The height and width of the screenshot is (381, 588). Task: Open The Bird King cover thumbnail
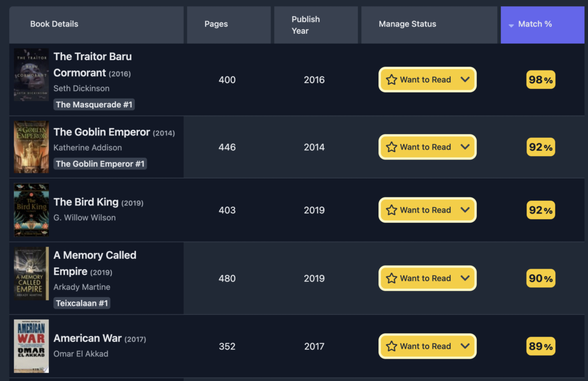point(31,210)
